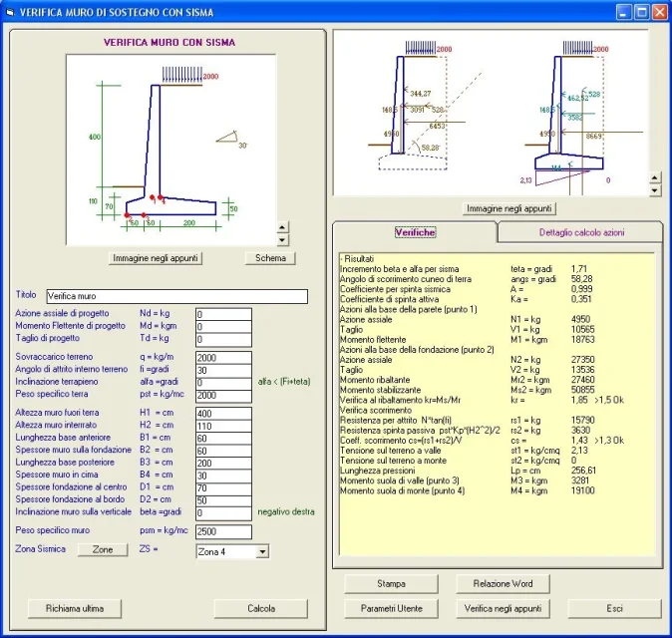The width and height of the screenshot is (672, 638).
Task: Select the Verifiche tab
Action: [x=415, y=232]
